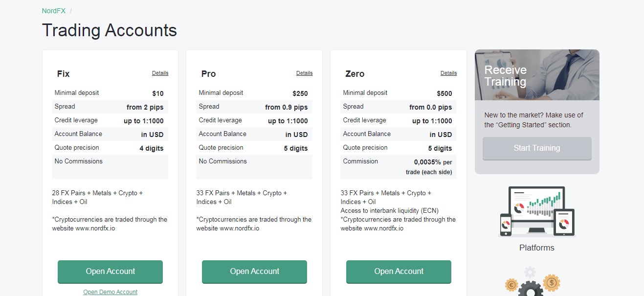Click the NordFX breadcrumb link
Screen dimensions: 644x296
(54, 11)
